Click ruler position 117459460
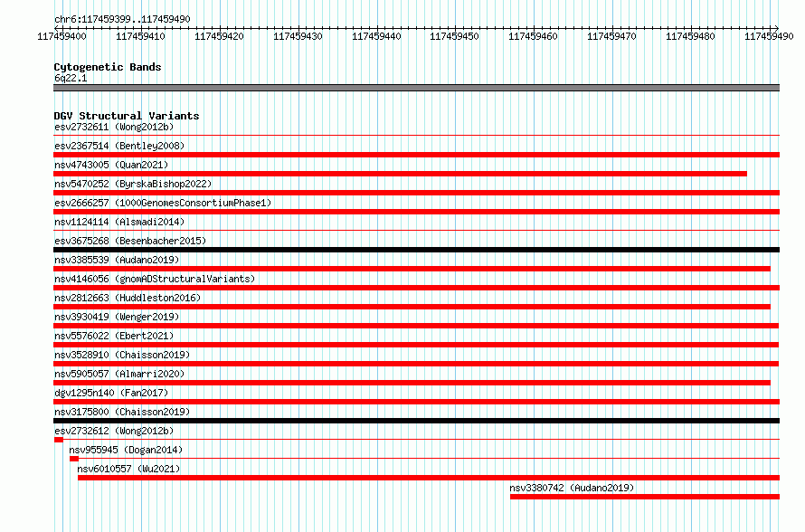 [x=533, y=36]
